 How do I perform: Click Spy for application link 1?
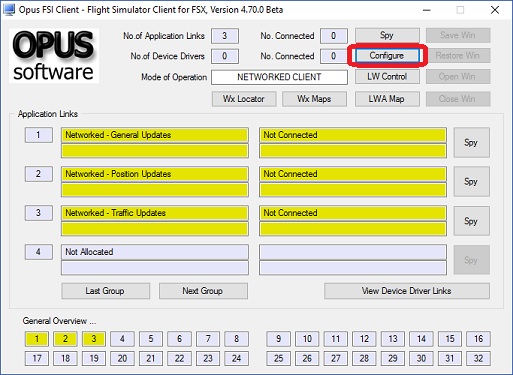pyautogui.click(x=471, y=143)
